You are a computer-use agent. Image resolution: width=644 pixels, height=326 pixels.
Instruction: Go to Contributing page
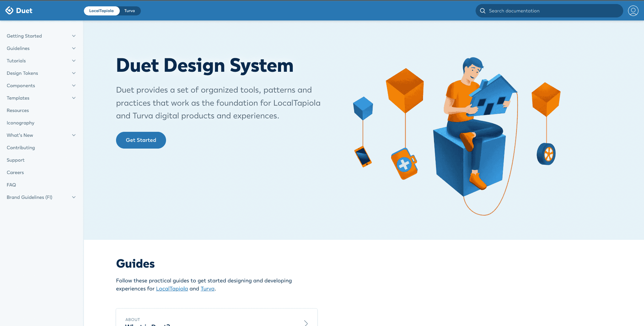coord(21,148)
